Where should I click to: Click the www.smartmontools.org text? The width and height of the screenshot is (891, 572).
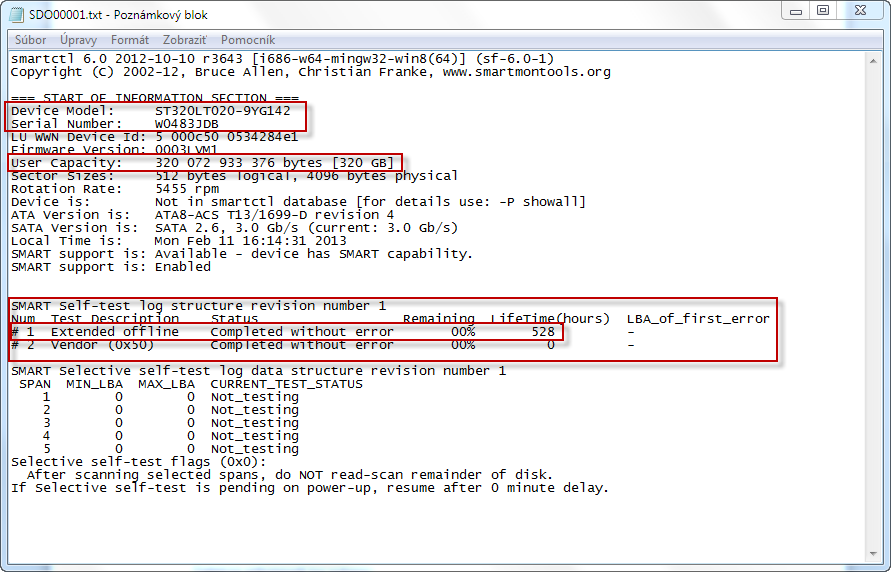(527, 72)
